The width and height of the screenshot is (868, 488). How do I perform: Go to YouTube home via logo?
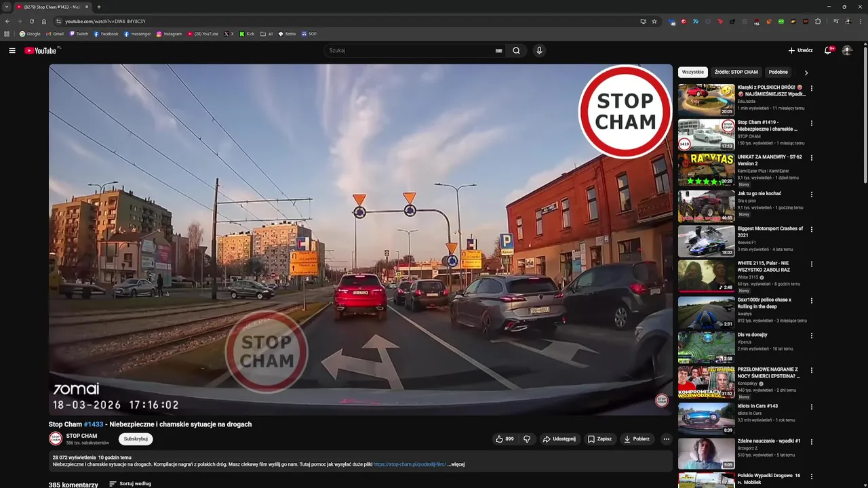pos(42,50)
